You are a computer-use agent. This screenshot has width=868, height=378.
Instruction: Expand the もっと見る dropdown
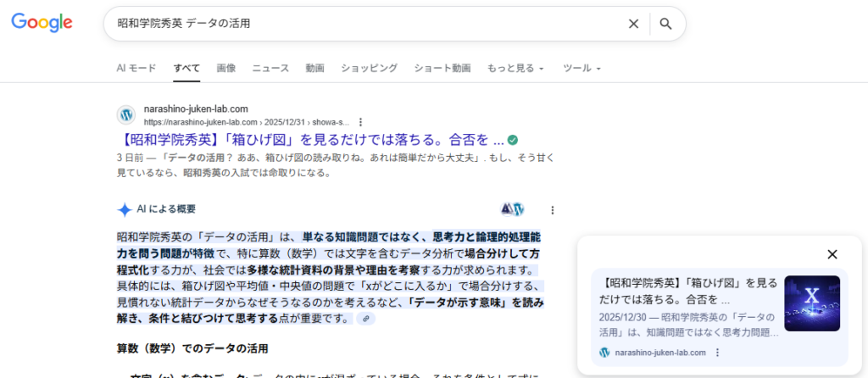[515, 68]
